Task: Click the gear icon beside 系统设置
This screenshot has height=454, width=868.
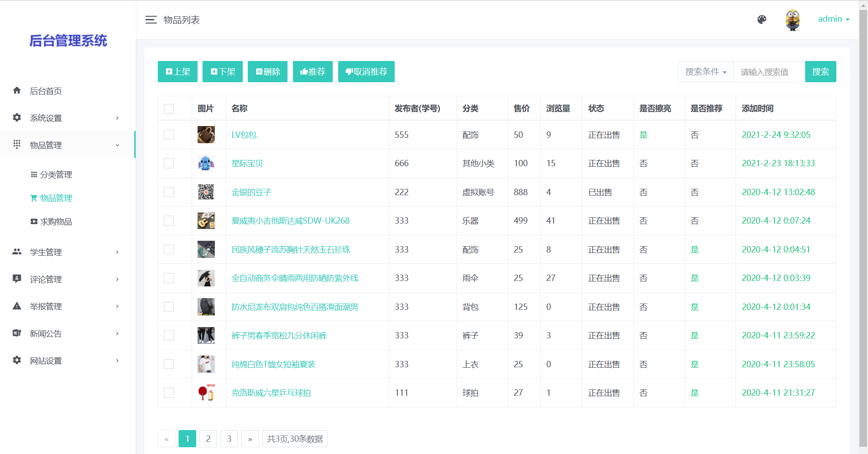Action: pyautogui.click(x=17, y=117)
